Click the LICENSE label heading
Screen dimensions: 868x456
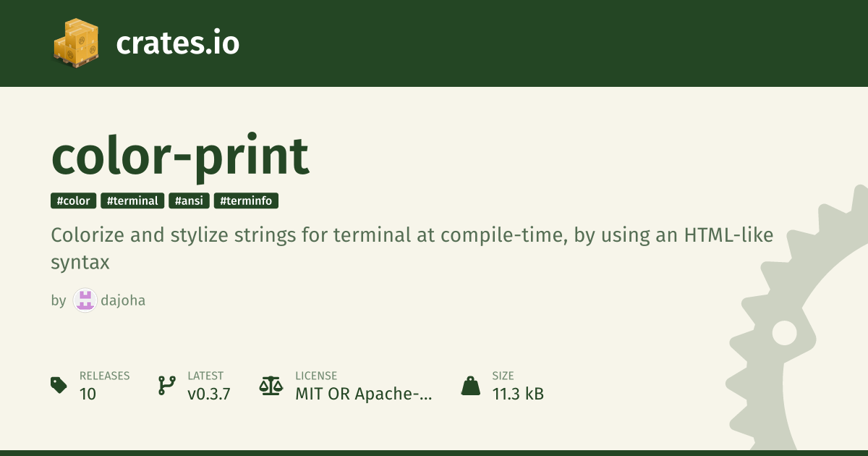[x=316, y=376]
